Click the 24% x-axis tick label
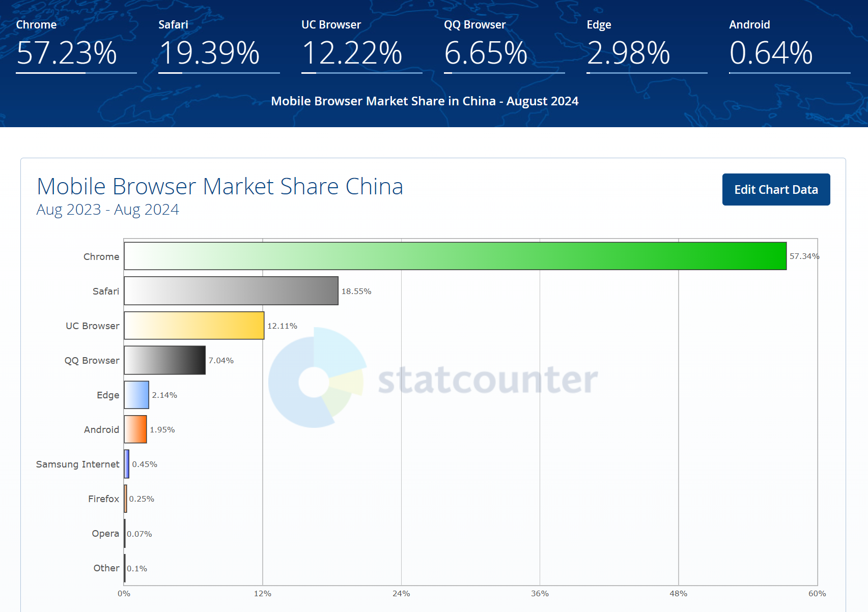The image size is (868, 612). tap(401, 594)
